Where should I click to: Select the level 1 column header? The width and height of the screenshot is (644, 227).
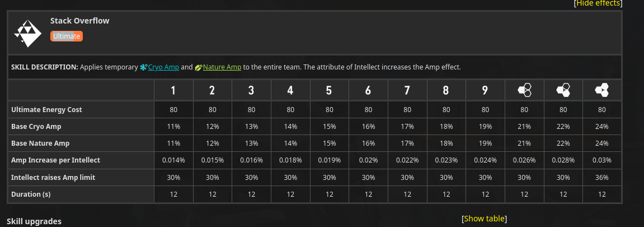[173, 90]
